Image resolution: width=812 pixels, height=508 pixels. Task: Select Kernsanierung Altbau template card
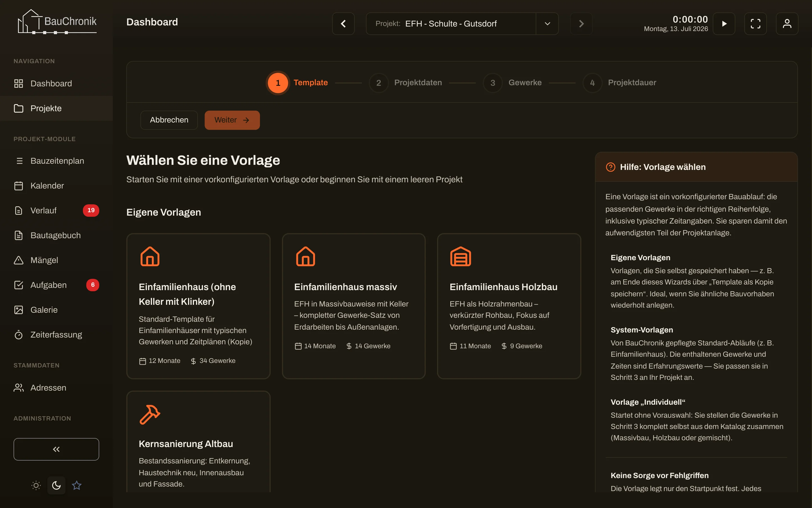click(x=198, y=442)
